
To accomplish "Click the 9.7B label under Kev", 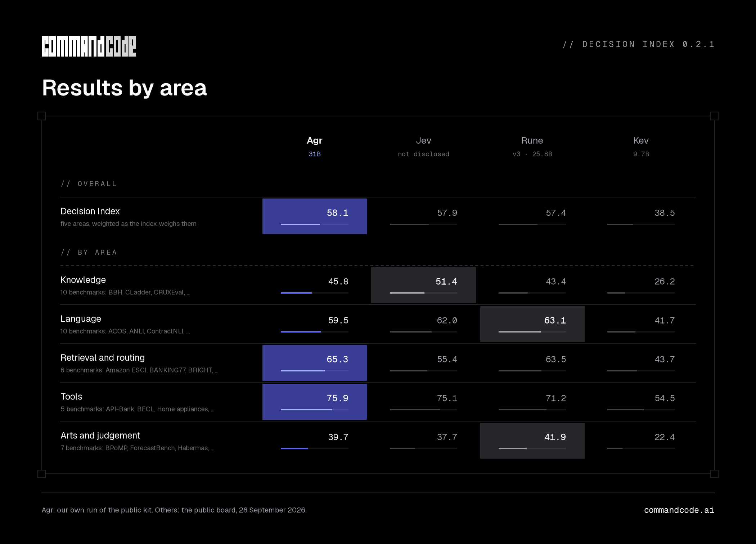I will coord(641,154).
